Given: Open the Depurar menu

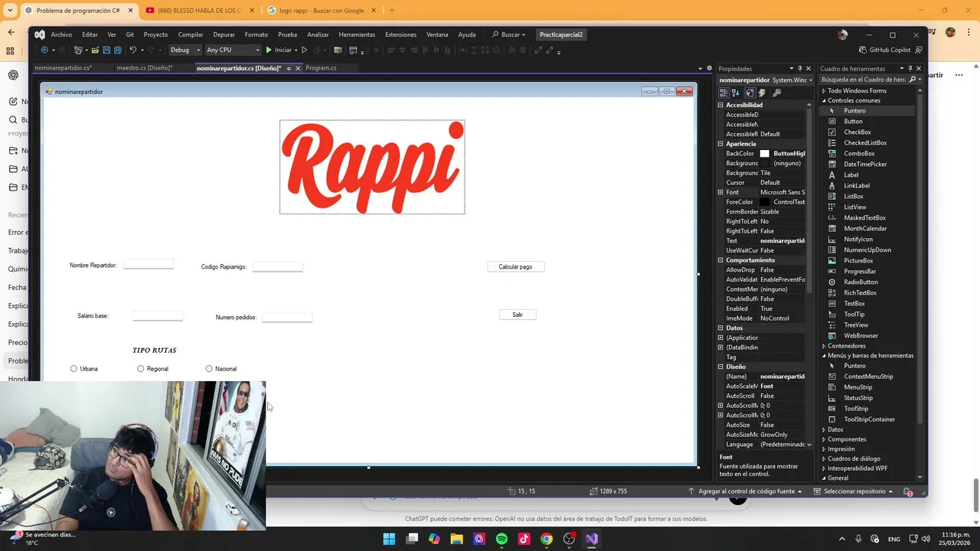Looking at the screenshot, I should point(224,34).
